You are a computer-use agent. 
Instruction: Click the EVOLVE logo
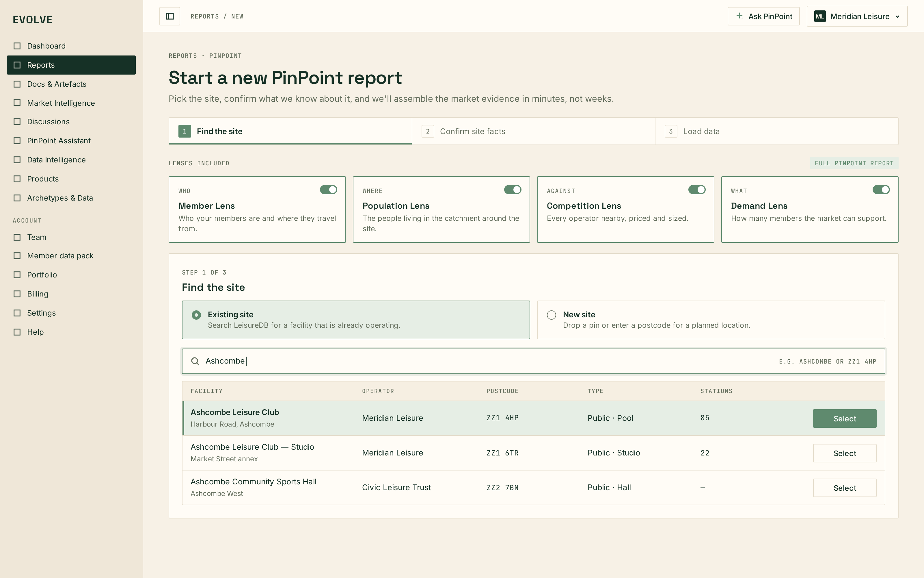pyautogui.click(x=32, y=19)
